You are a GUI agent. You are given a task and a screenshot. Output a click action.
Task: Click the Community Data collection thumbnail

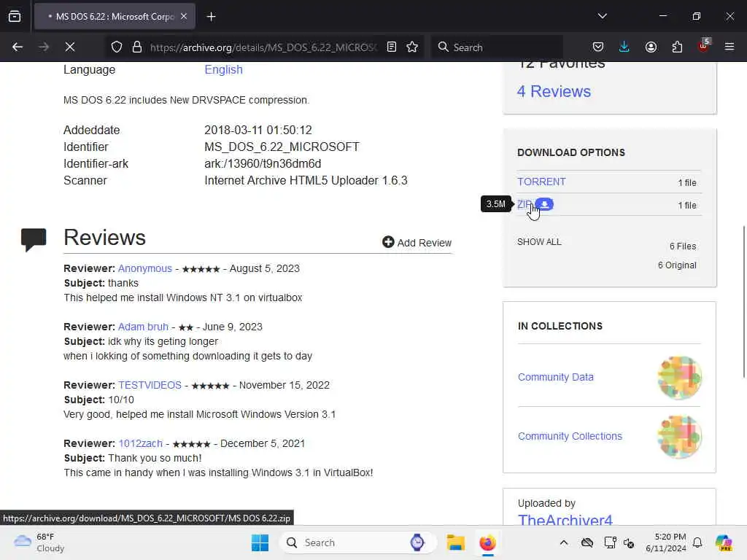[x=680, y=377]
